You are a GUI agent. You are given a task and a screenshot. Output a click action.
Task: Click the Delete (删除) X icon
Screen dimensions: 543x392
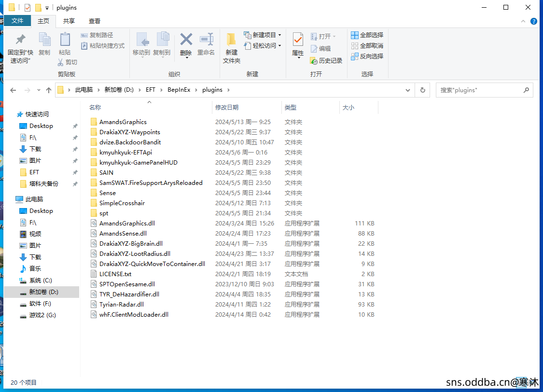pos(186,40)
